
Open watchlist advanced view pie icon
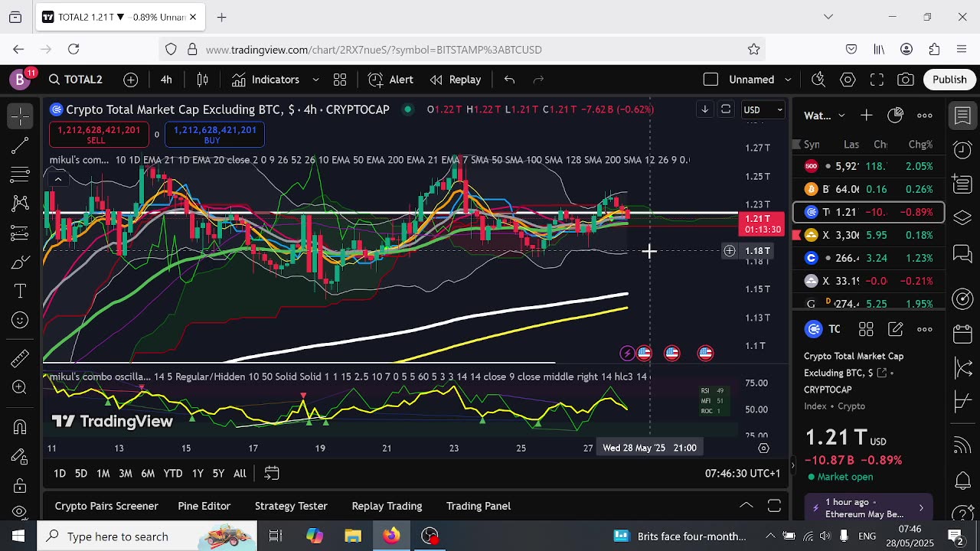tap(895, 116)
